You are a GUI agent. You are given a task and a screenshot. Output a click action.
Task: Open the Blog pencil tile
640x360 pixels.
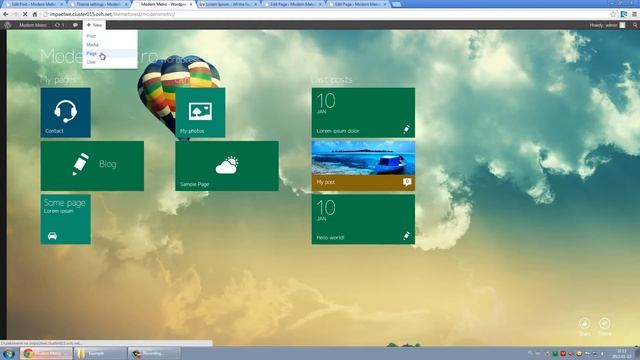tap(92, 166)
